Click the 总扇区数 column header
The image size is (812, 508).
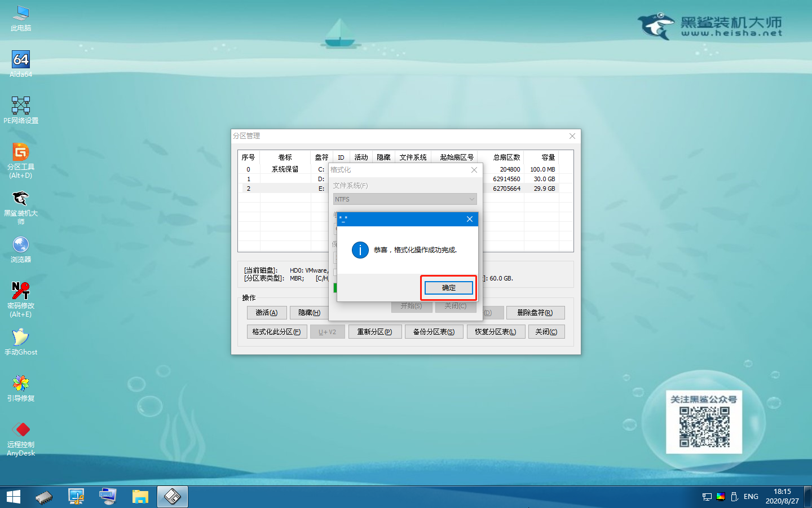point(507,157)
